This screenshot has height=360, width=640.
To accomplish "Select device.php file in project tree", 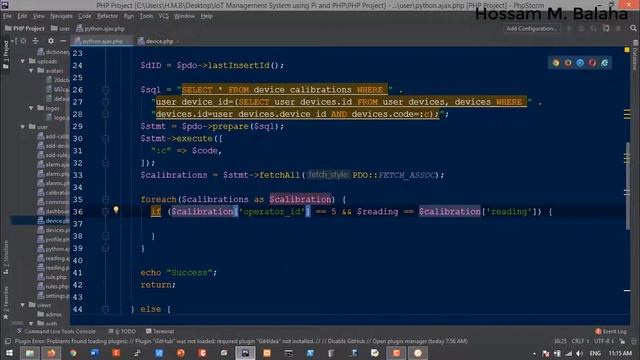I will (40, 221).
